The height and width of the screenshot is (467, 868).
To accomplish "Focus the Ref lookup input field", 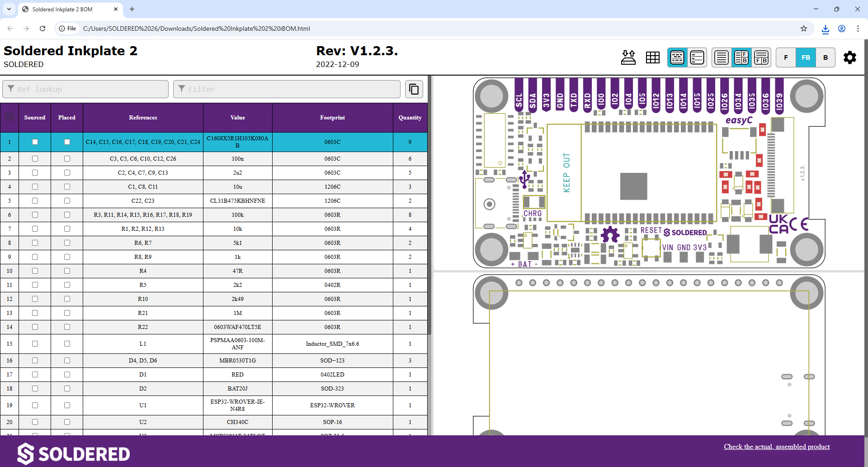I will [86, 89].
